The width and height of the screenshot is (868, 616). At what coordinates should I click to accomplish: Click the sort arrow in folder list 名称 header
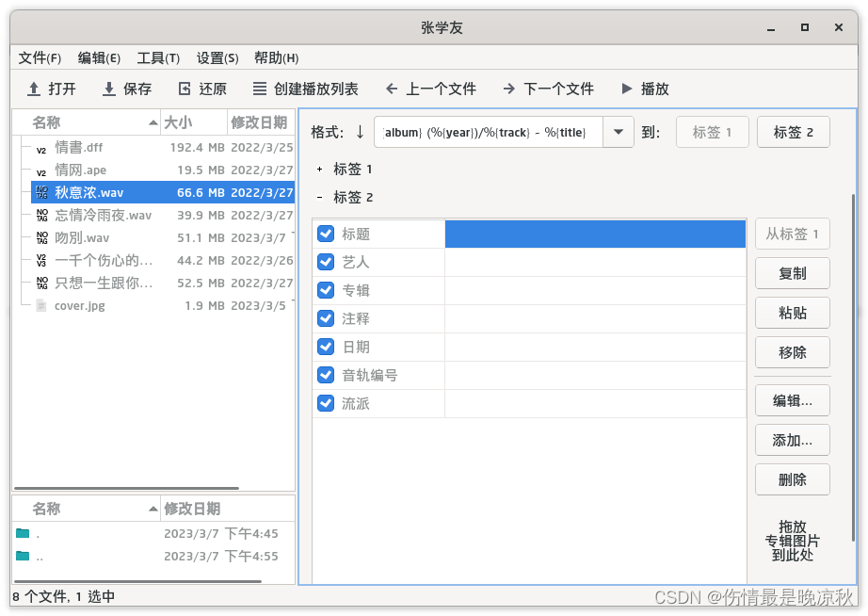pos(153,509)
